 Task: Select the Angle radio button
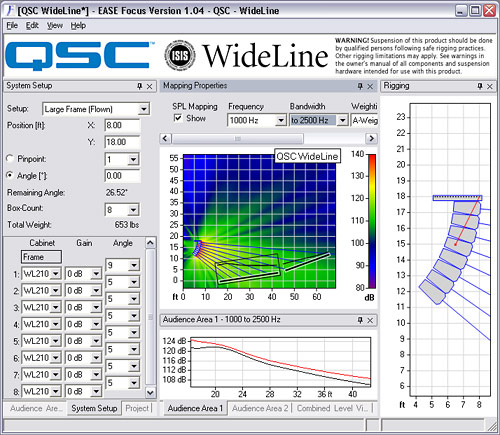click(x=10, y=175)
